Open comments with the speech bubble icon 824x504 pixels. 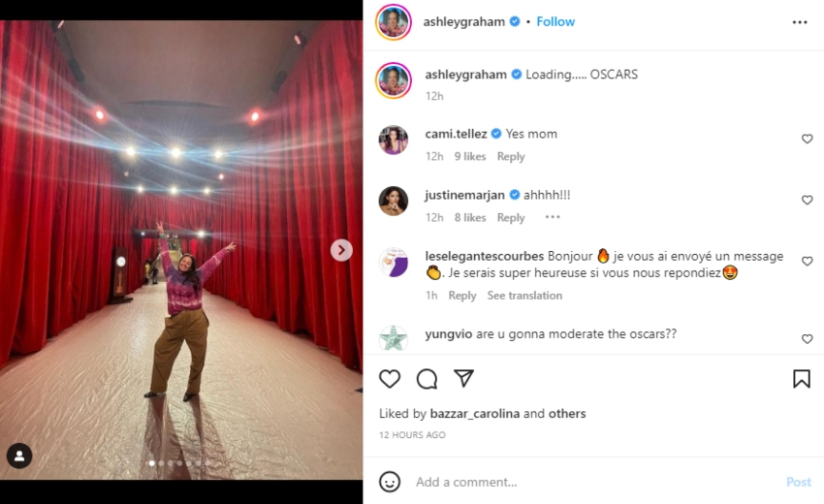coord(427,379)
